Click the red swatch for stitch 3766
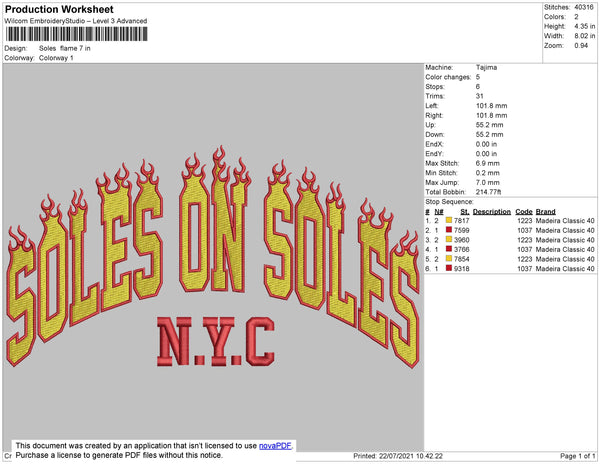 pos(449,249)
